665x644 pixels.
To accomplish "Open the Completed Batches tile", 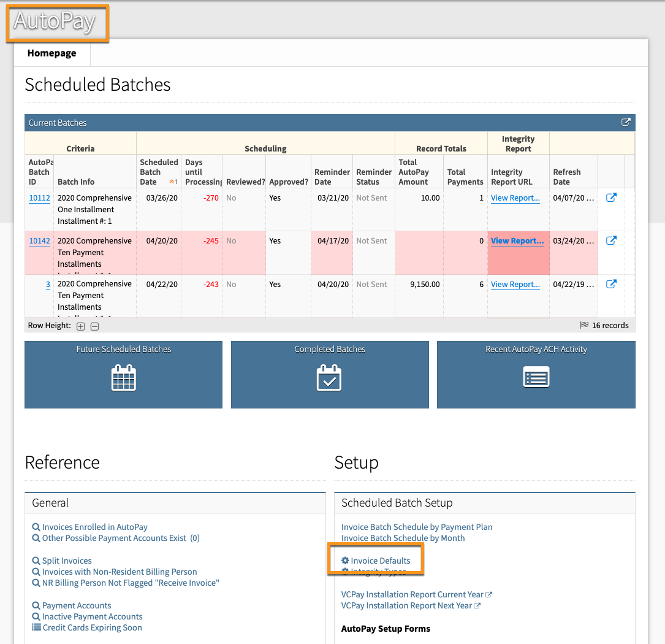I will pos(330,375).
